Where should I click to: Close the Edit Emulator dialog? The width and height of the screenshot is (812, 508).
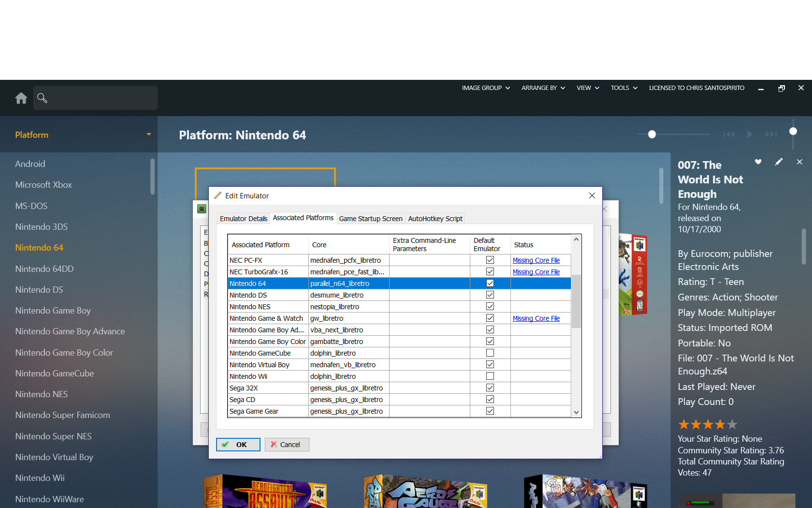point(592,195)
